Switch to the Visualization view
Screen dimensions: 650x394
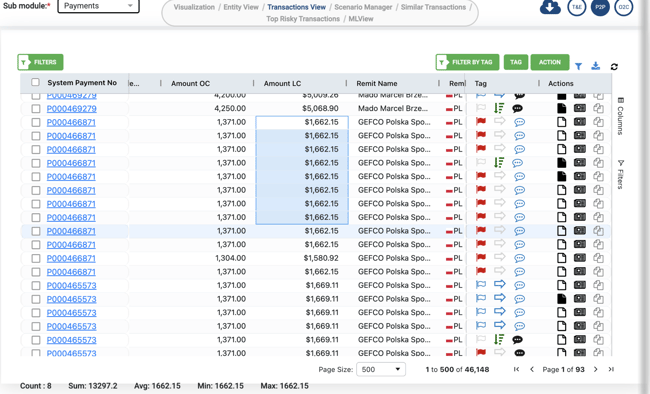pyautogui.click(x=194, y=7)
